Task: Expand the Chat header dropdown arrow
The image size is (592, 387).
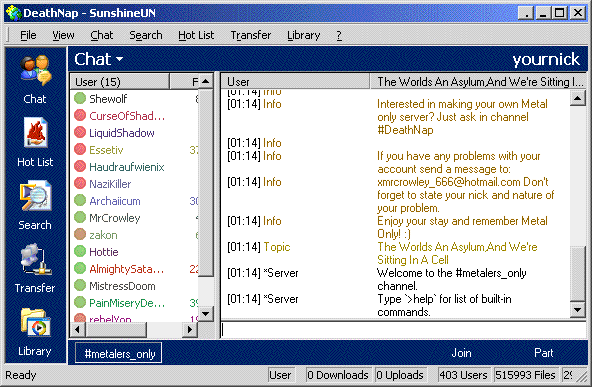Action: 119,59
